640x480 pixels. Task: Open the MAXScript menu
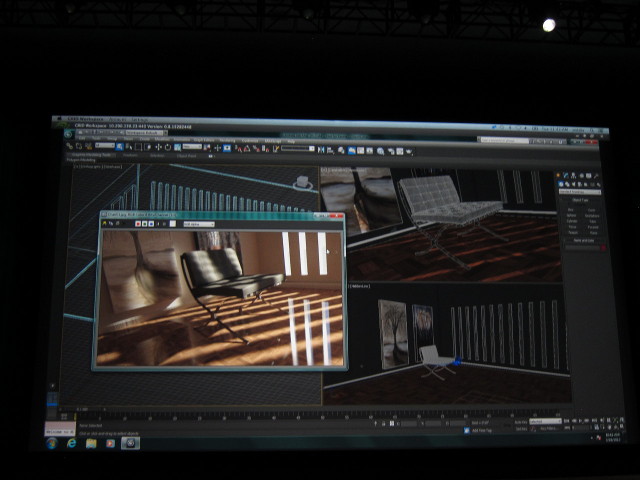(273, 141)
